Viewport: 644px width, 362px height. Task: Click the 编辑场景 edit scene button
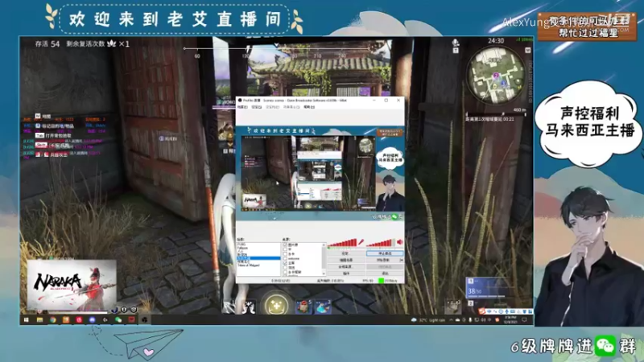pyautogui.click(x=346, y=260)
